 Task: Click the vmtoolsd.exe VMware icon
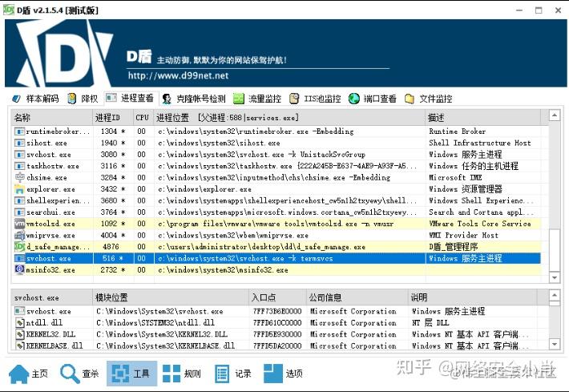pos(19,224)
